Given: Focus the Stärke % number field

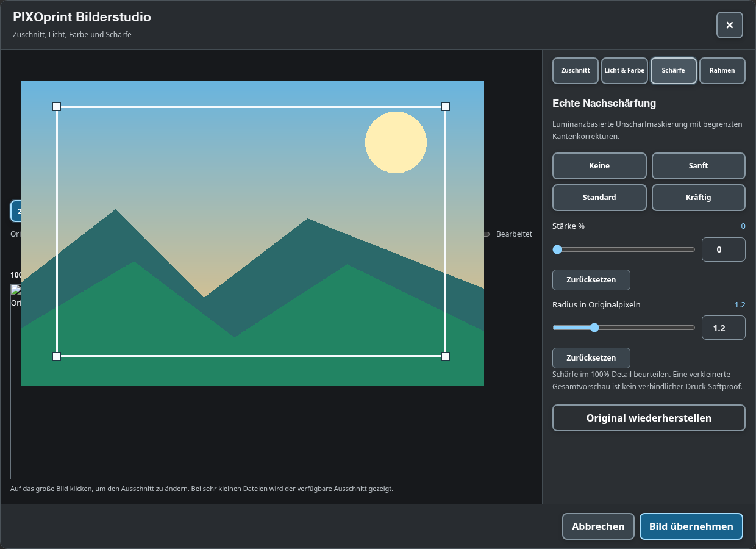Looking at the screenshot, I should click(724, 249).
